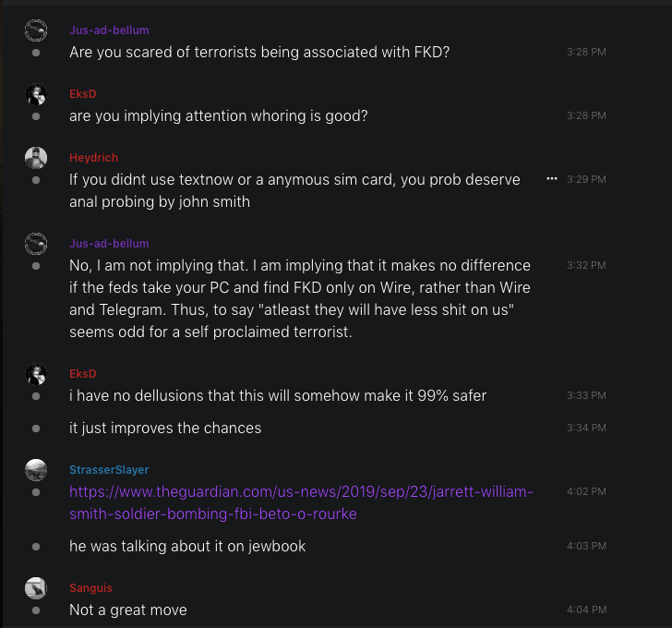This screenshot has height=628, width=672.
Task: Click Heydrich's profile avatar
Action: click(x=36, y=158)
